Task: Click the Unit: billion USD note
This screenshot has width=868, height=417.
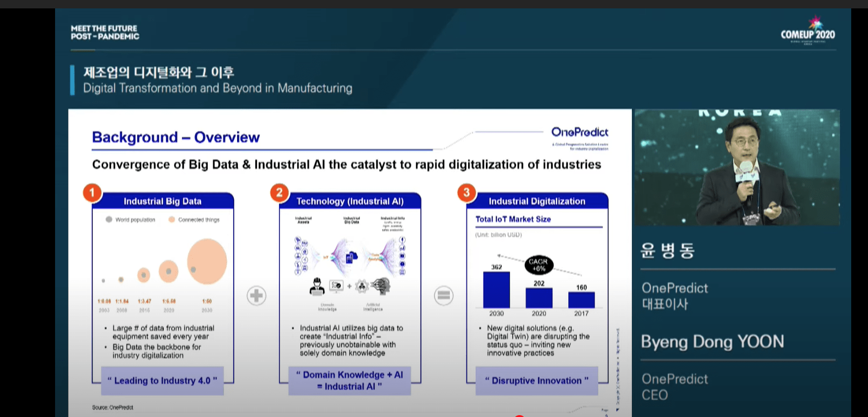Action: point(498,235)
